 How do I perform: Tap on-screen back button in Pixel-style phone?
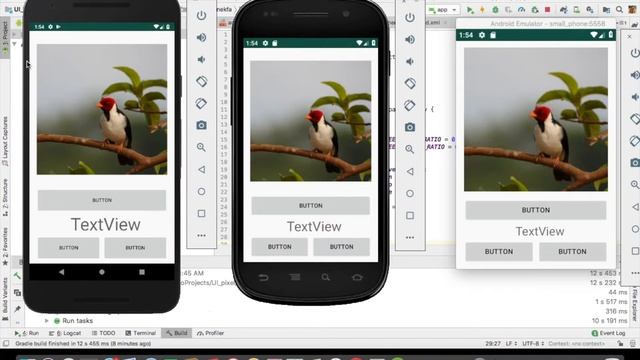pos(62,272)
